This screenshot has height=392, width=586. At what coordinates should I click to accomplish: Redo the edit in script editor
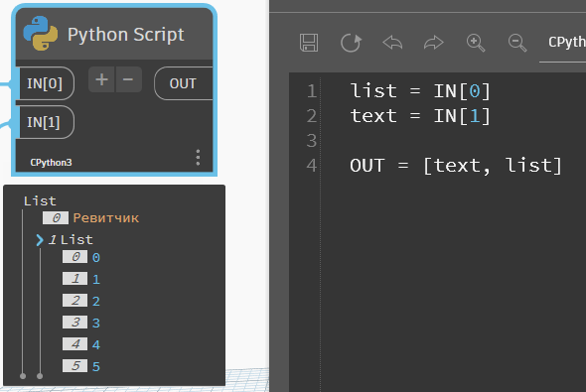(433, 43)
